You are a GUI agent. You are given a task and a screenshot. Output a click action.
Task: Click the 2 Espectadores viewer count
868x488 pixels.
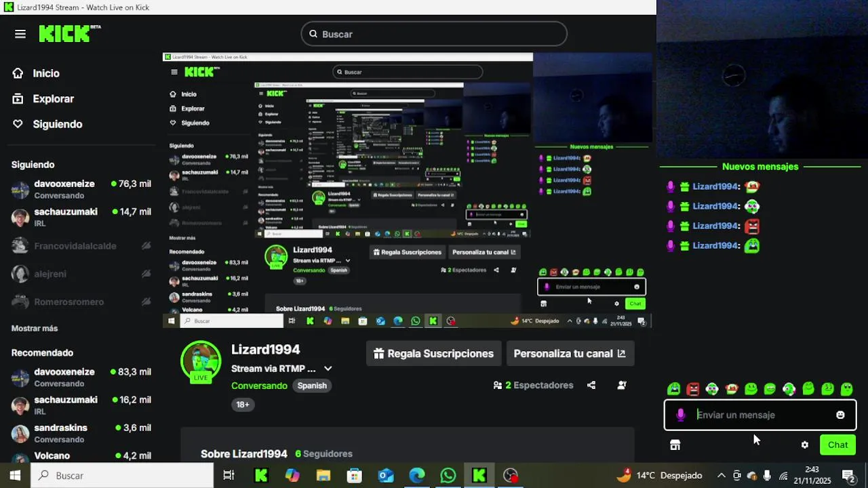pos(534,385)
